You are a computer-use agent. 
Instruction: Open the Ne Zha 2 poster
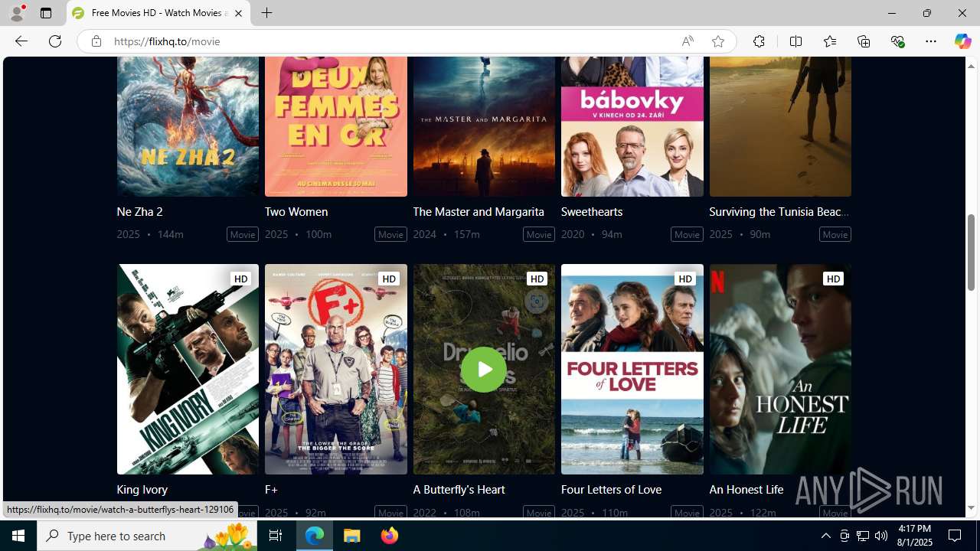pos(188,126)
